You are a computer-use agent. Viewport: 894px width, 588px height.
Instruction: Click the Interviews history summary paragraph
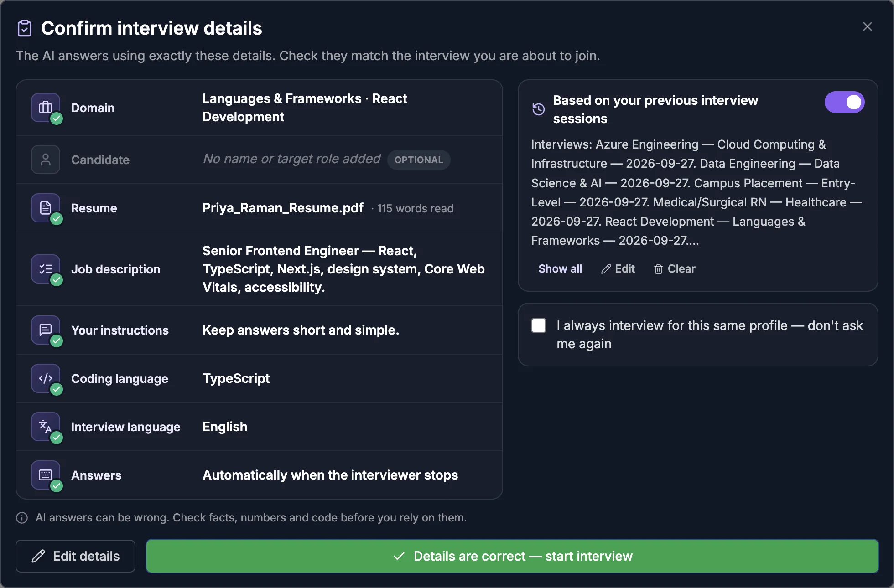(x=696, y=192)
